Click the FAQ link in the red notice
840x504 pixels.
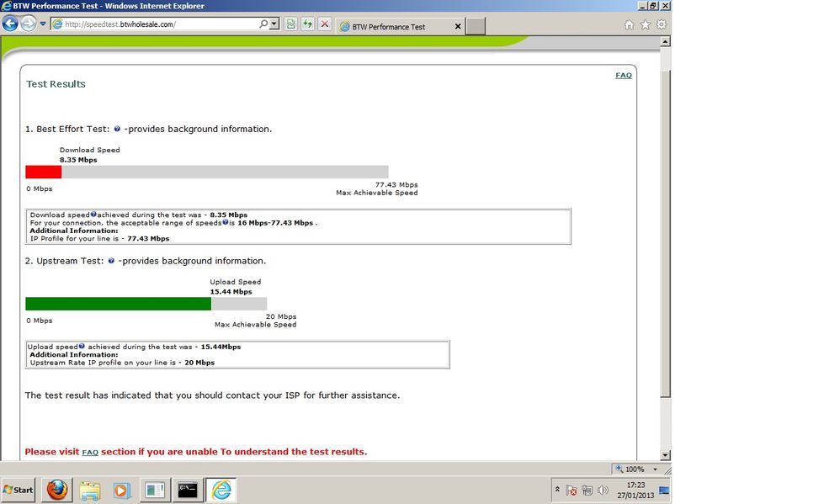90,452
